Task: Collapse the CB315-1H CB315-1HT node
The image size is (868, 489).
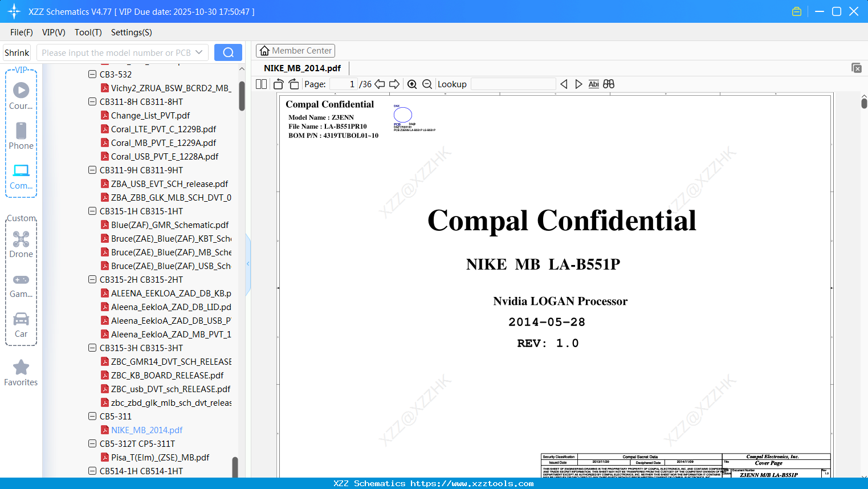Action: point(92,211)
